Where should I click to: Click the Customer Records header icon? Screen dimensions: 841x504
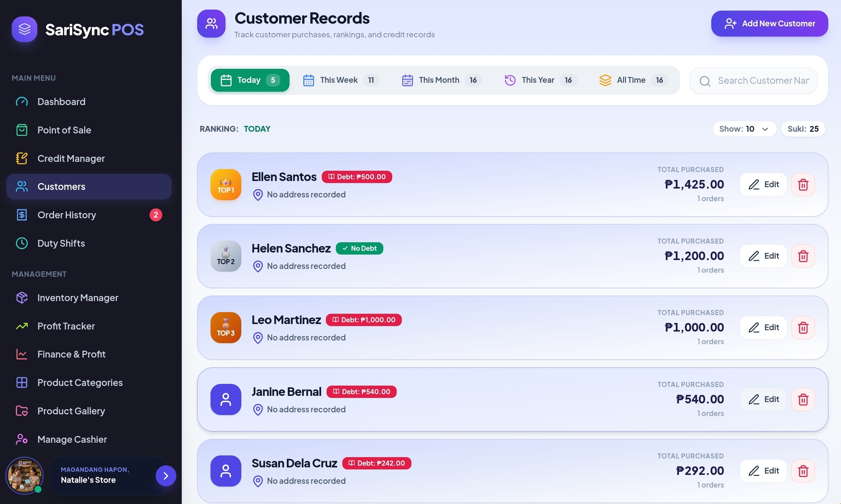click(211, 24)
